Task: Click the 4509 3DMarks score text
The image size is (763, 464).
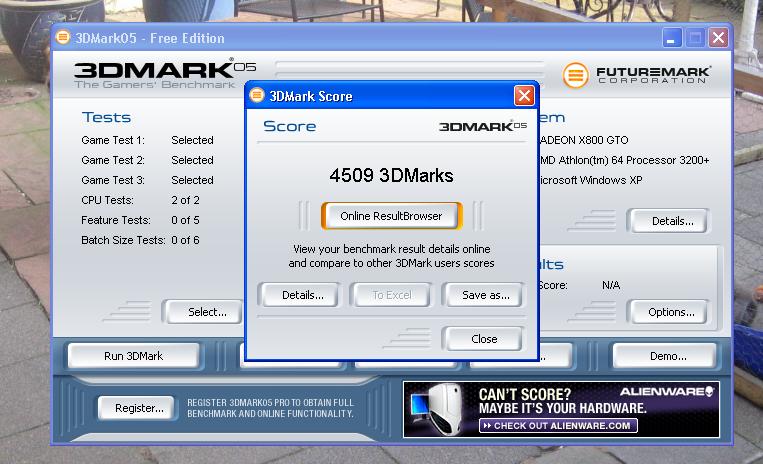Action: (x=391, y=176)
